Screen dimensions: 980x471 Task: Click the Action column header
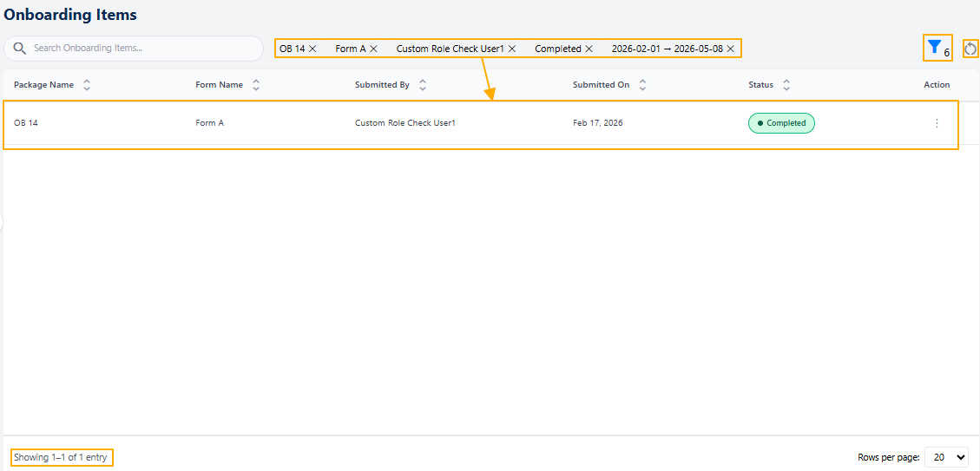(x=937, y=85)
